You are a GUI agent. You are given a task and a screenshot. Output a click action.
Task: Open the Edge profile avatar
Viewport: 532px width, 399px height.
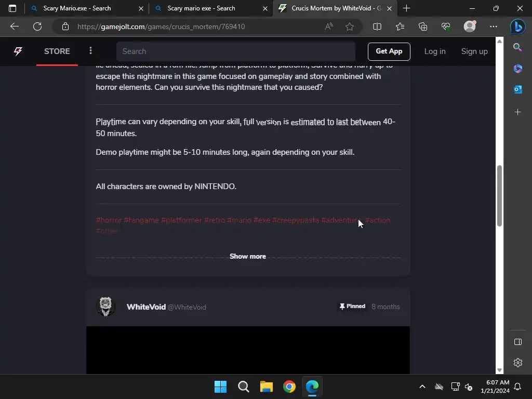470,26
